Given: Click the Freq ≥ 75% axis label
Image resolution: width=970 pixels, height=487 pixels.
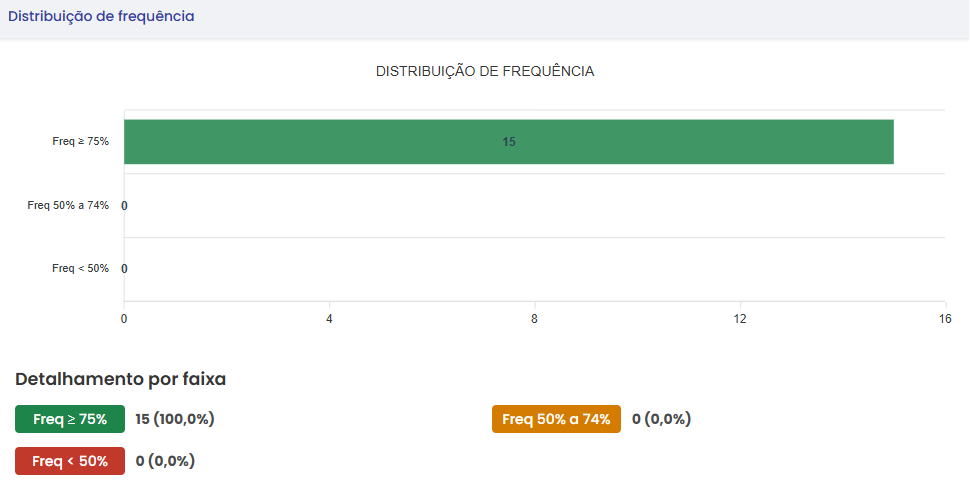Looking at the screenshot, I should pos(80,141).
